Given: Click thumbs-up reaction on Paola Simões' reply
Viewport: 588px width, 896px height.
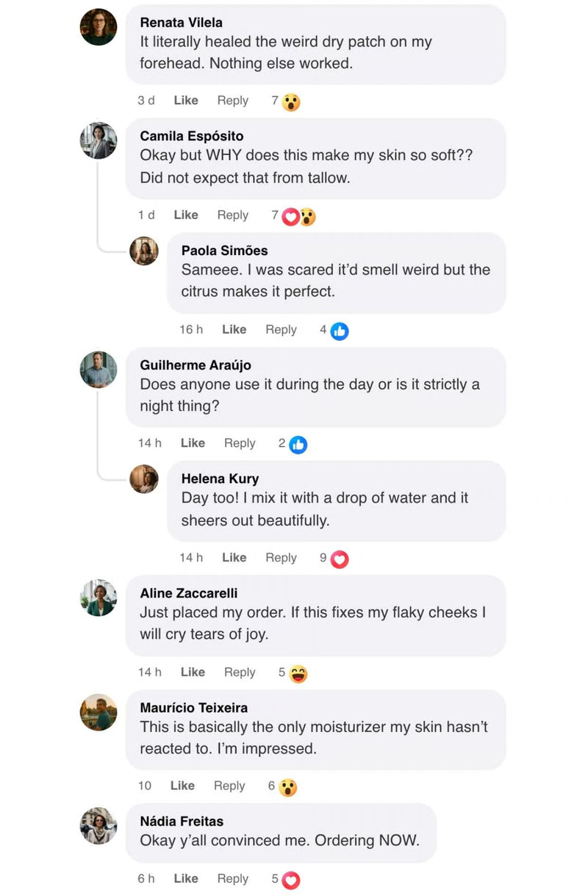Looking at the screenshot, I should click(x=340, y=331).
